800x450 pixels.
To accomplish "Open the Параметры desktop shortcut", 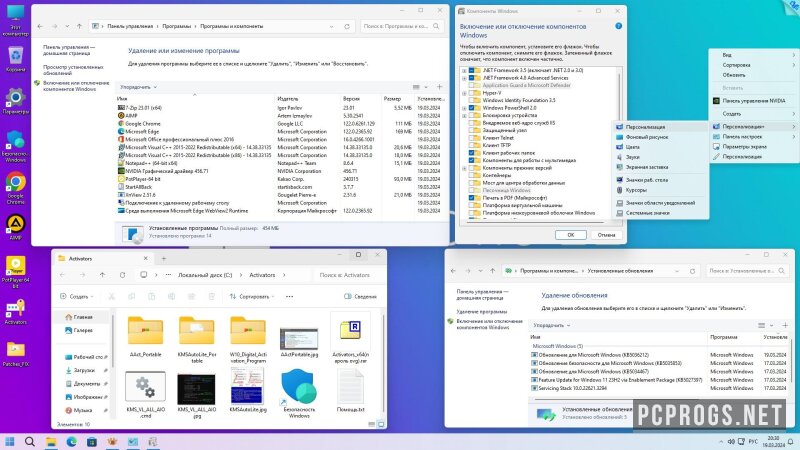I will tap(15, 101).
